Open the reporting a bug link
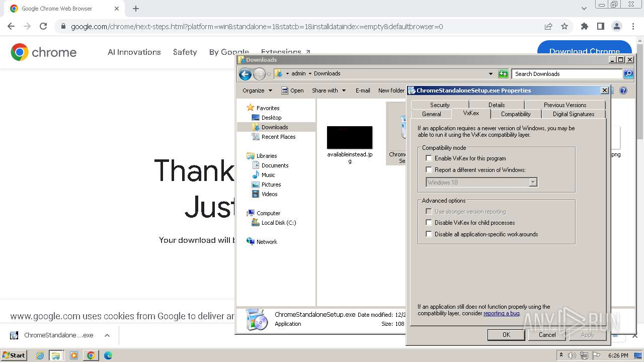 [501, 313]
